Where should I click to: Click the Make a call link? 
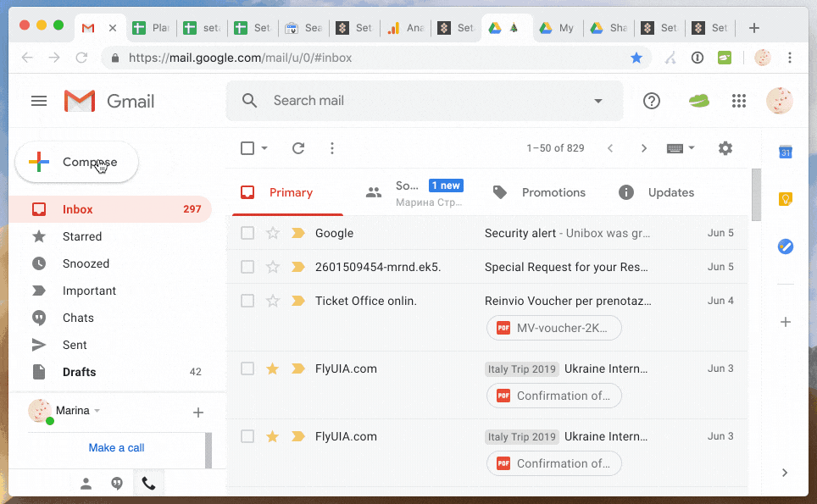click(116, 448)
